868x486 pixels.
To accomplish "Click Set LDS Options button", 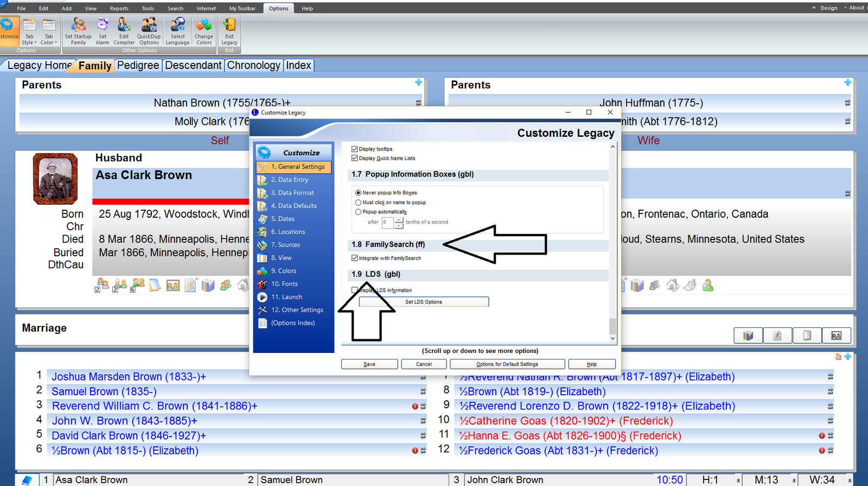I will (x=424, y=302).
